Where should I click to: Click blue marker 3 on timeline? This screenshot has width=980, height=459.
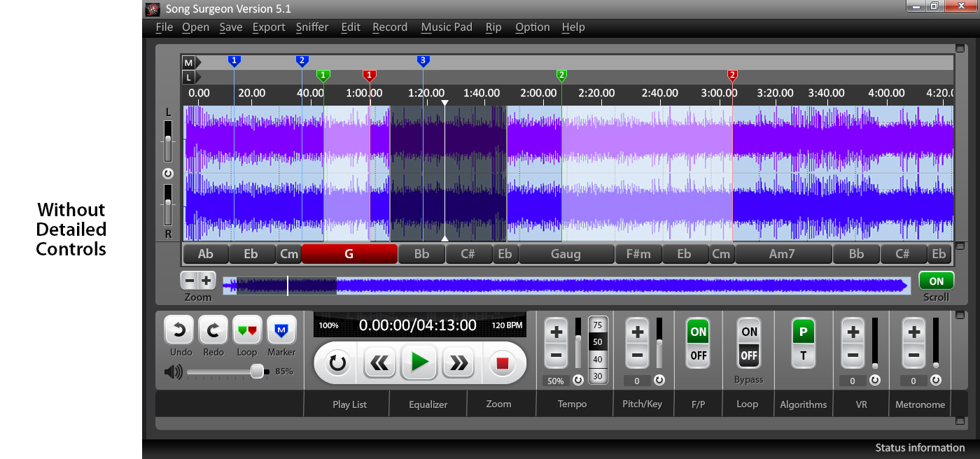click(x=422, y=61)
